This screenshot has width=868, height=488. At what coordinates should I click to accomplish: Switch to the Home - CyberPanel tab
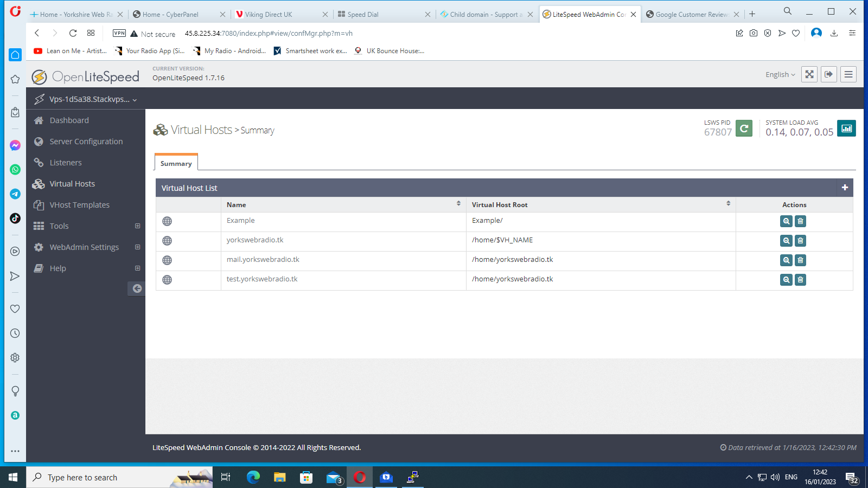(179, 15)
